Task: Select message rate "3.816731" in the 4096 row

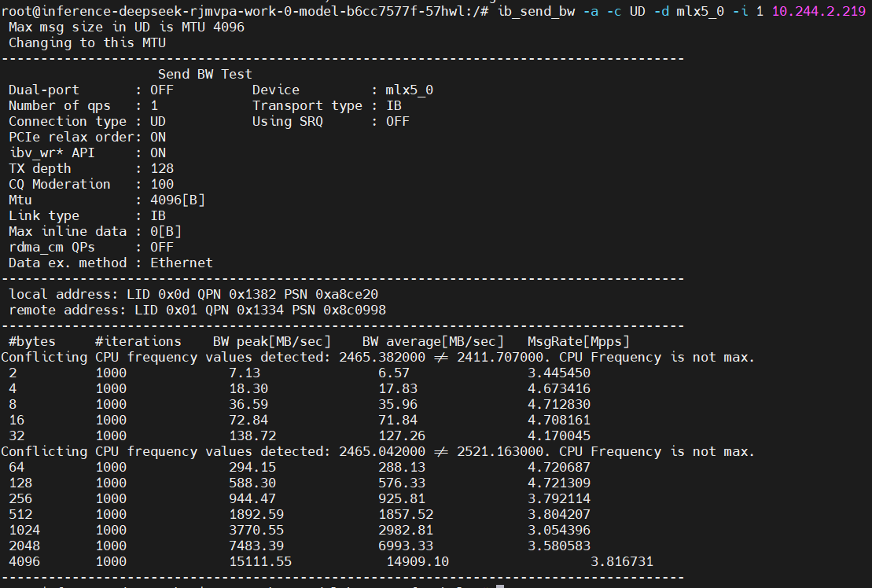Action: click(622, 561)
